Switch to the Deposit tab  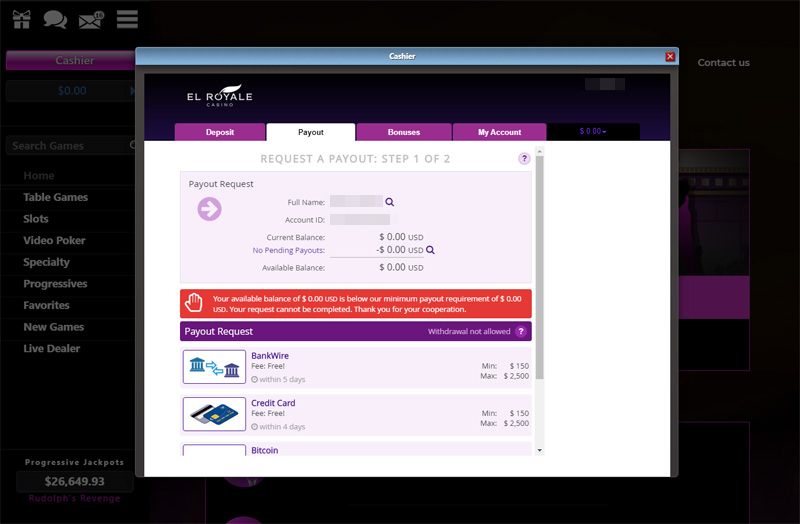220,132
